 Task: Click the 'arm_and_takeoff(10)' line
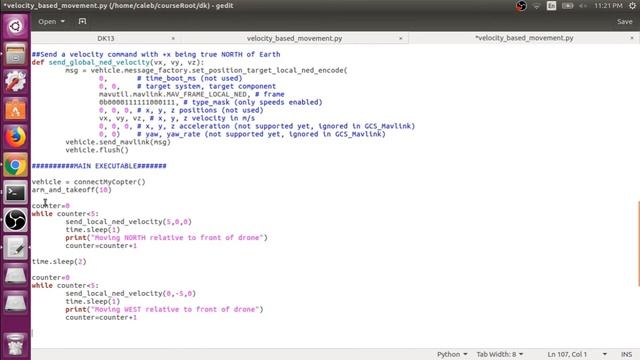[x=71, y=190]
